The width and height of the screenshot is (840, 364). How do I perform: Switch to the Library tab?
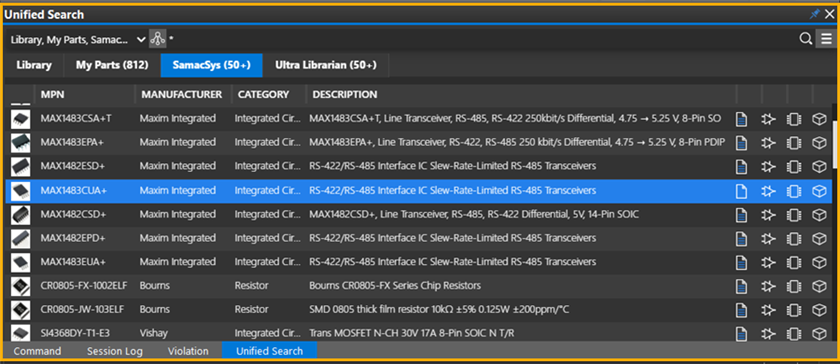pyautogui.click(x=34, y=65)
